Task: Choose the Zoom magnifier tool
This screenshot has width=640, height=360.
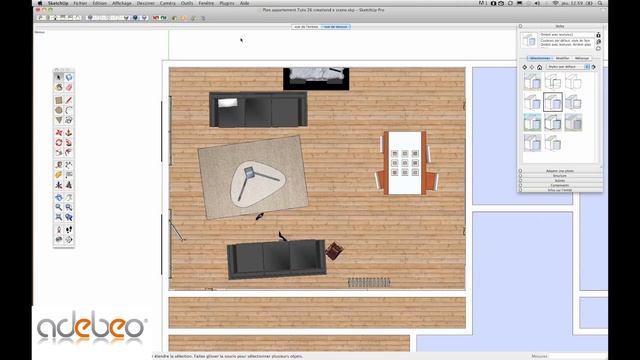Action: pyautogui.click(x=59, y=207)
